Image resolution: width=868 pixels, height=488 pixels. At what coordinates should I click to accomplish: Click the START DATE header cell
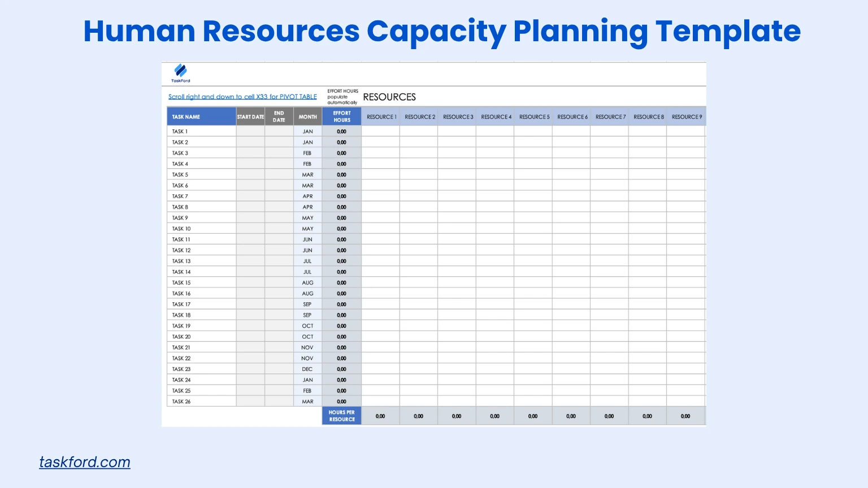coord(250,116)
